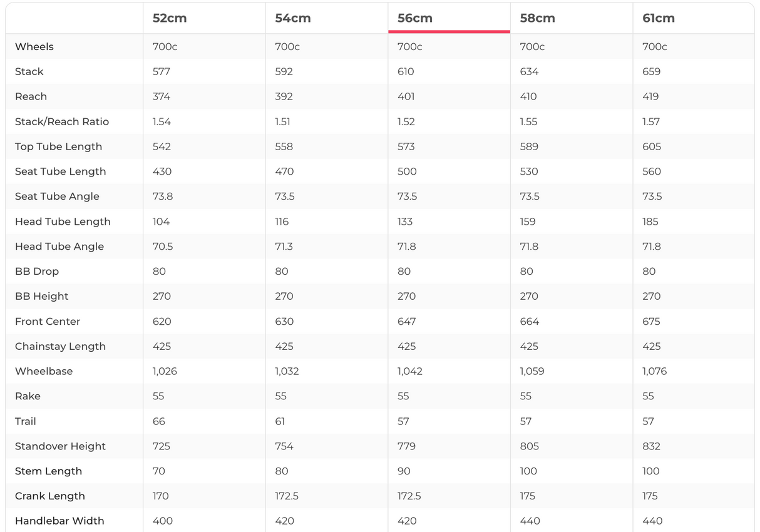Click the Seat Tube Angle row label
Viewport: 760px width, 532px height.
click(x=57, y=197)
